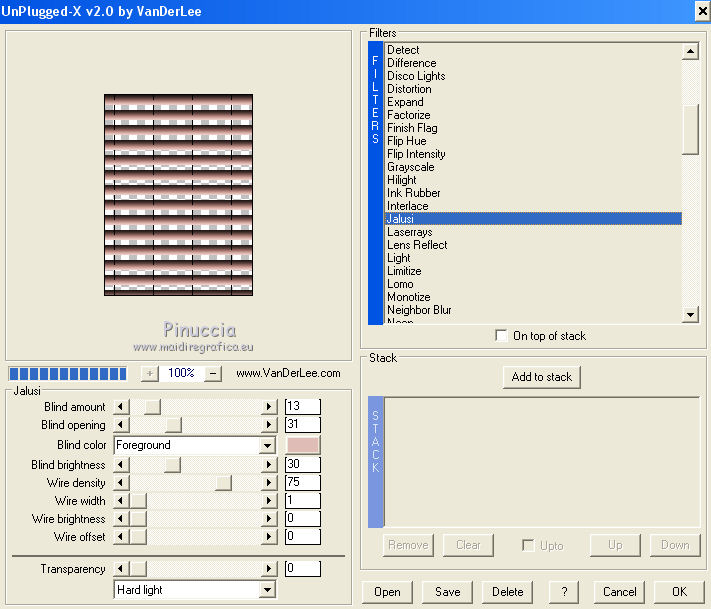Screen dimensions: 711x609
Task: Click the Transparency value field
Action: [x=303, y=568]
